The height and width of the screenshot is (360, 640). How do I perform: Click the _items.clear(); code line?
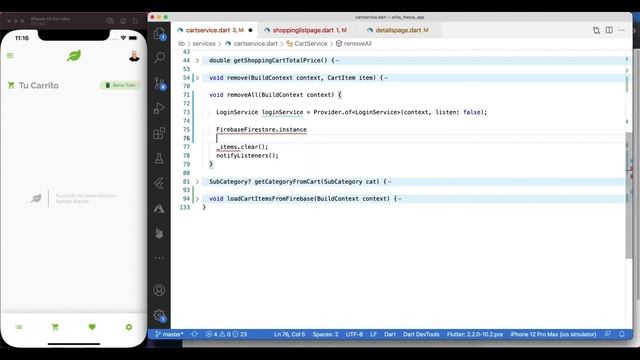(242, 147)
